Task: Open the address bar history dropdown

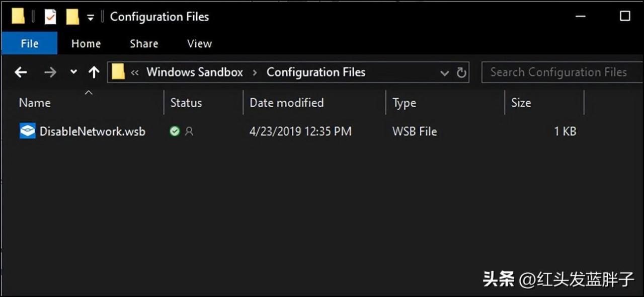Action: [444, 72]
